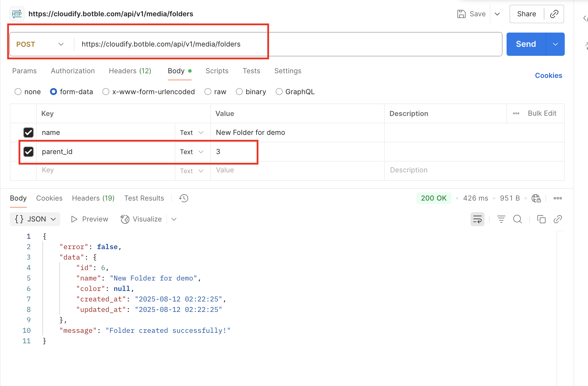
Task: Expand the Save options chevron
Action: click(497, 14)
